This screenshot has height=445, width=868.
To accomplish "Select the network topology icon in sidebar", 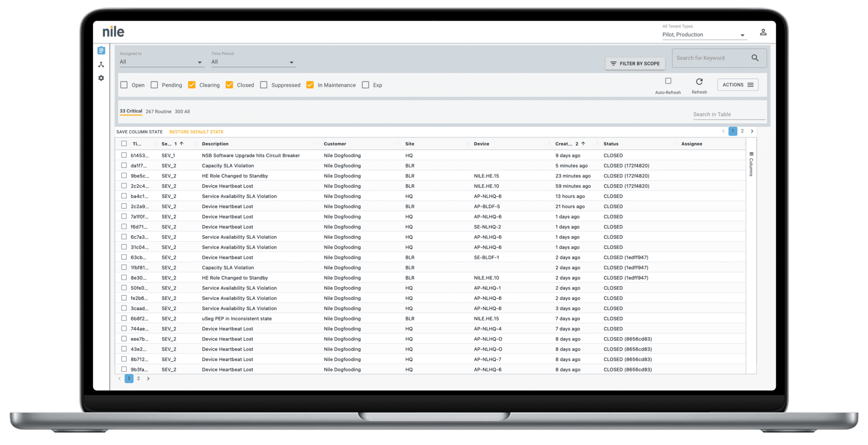I will pos(101,64).
